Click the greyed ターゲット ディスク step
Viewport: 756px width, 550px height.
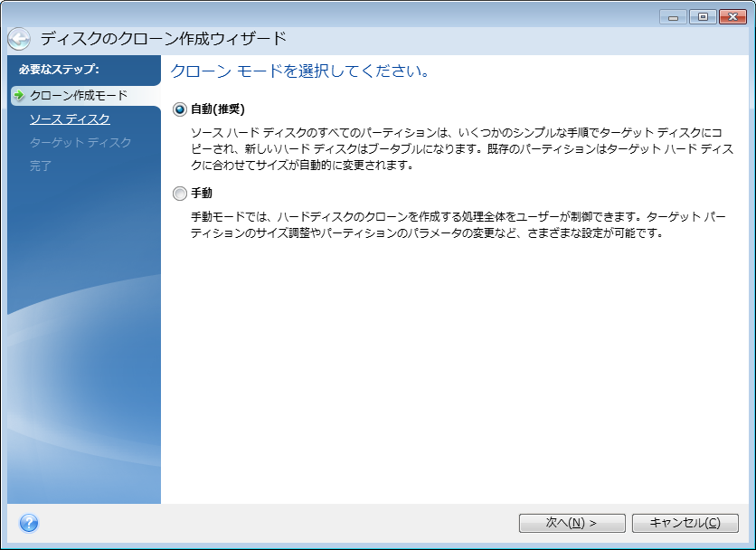click(80, 143)
